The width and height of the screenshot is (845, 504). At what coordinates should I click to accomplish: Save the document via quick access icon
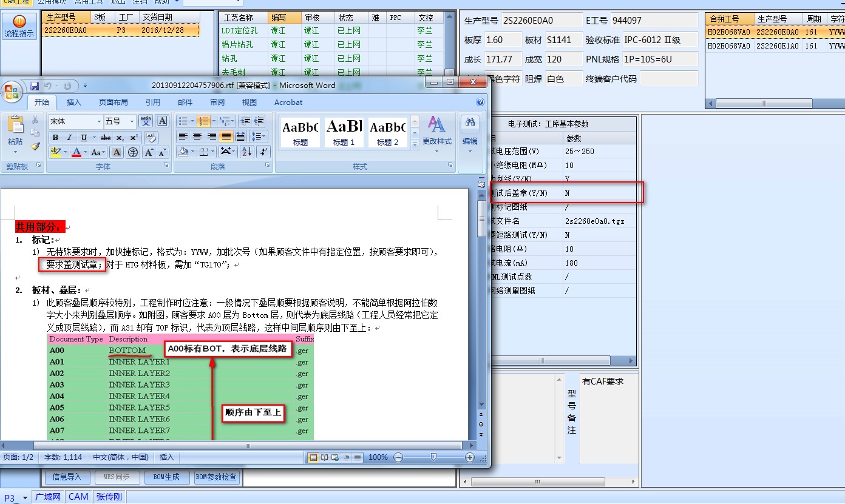click(x=35, y=86)
